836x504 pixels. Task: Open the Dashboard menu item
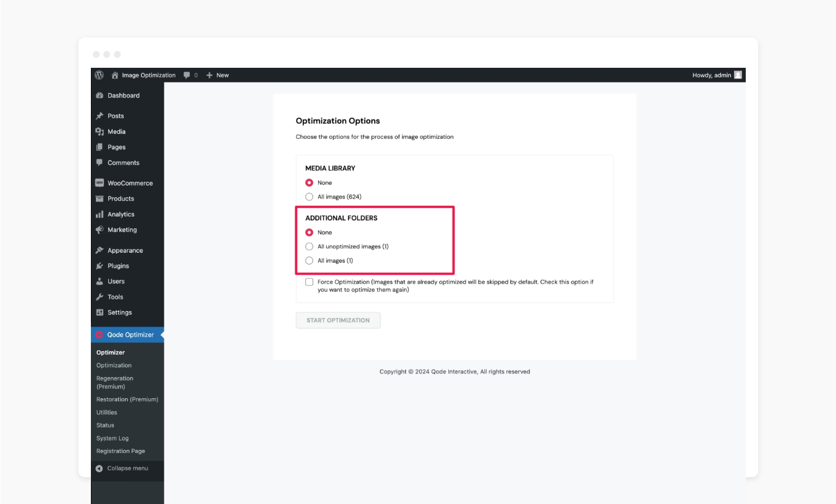click(x=123, y=96)
